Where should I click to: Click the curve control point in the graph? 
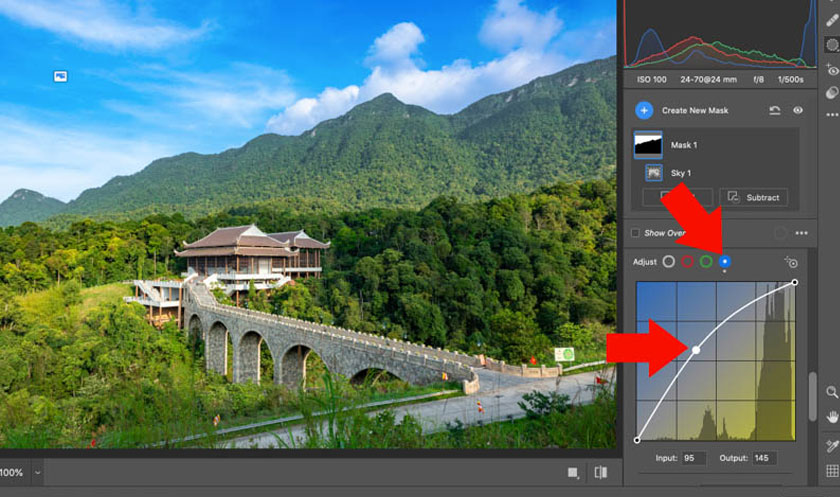pos(697,349)
